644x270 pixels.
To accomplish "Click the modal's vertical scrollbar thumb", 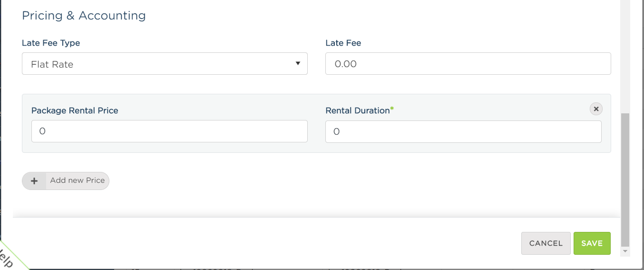I will 625,180.
